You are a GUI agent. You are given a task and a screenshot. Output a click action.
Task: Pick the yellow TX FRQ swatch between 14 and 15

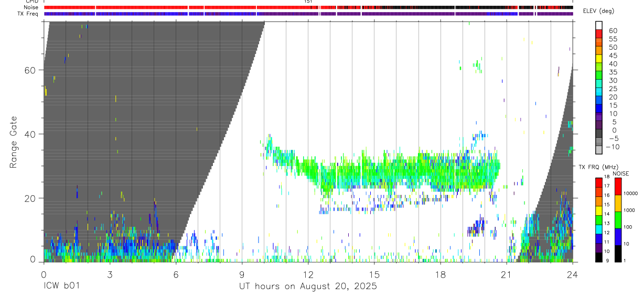click(599, 211)
